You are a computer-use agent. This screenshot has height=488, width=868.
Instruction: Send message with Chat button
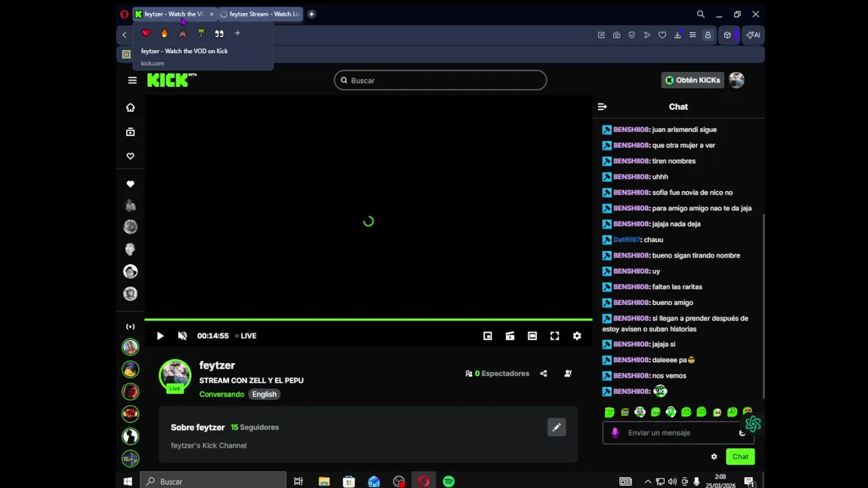[x=741, y=457]
